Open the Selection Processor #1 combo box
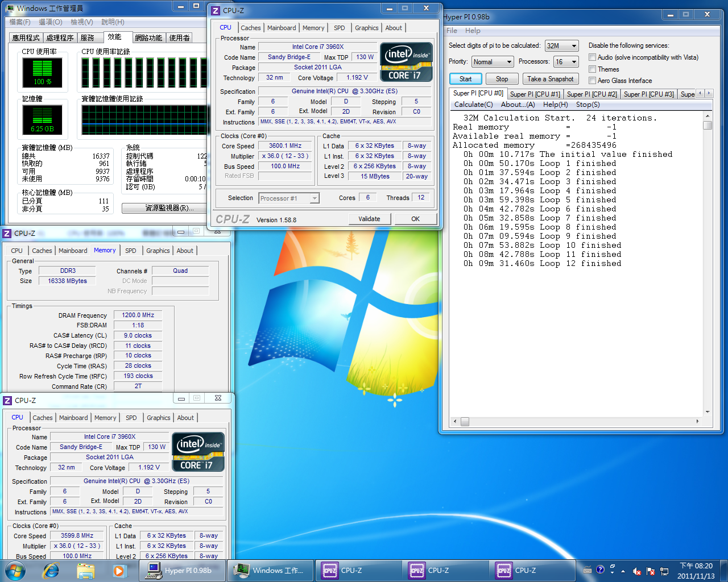Image resolution: width=728 pixels, height=582 pixels. tap(289, 198)
